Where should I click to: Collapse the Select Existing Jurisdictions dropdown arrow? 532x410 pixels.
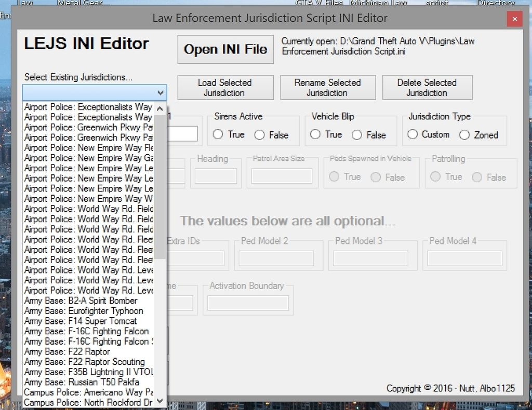[160, 93]
